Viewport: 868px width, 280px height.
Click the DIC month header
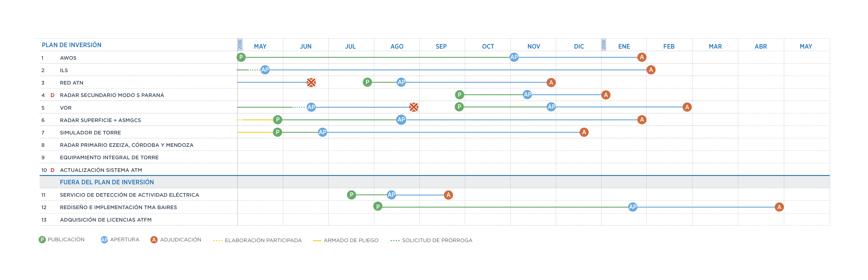pos(579,46)
